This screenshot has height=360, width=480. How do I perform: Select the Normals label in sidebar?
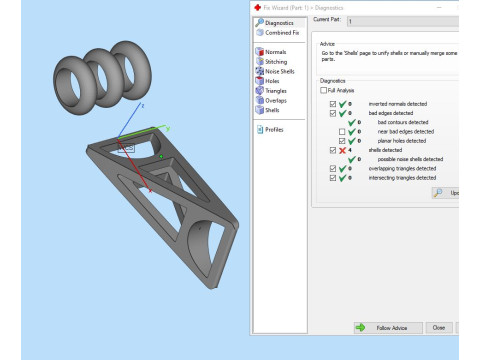pos(276,52)
